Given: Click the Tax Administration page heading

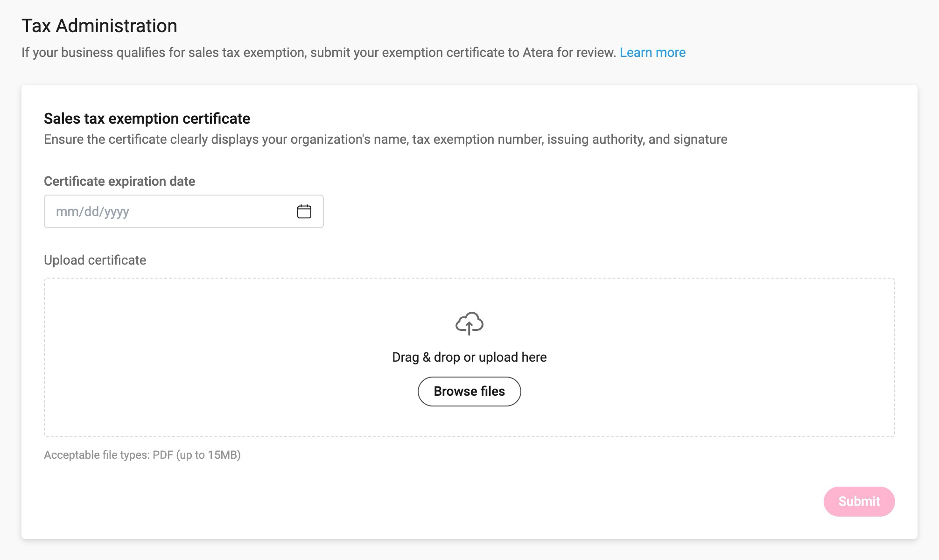Looking at the screenshot, I should click(99, 26).
